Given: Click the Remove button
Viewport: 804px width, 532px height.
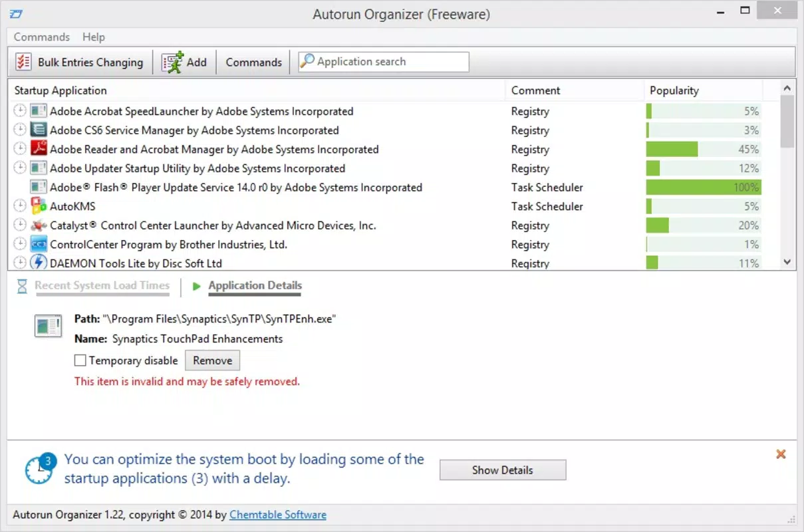Looking at the screenshot, I should (212, 360).
